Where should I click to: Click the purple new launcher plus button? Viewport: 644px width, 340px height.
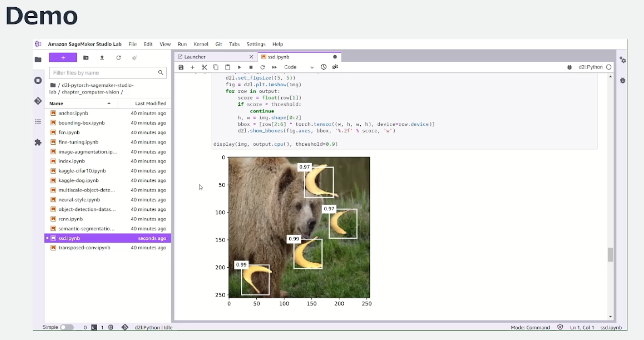pos(63,58)
